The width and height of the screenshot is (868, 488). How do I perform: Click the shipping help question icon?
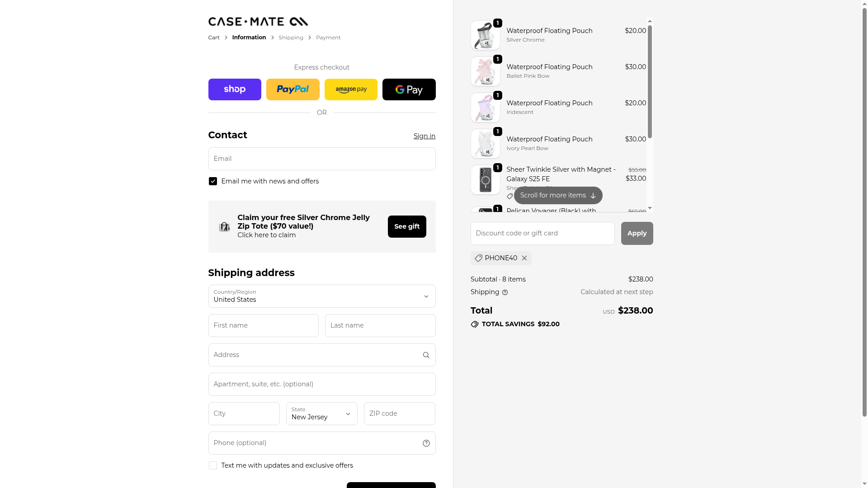[x=505, y=292]
